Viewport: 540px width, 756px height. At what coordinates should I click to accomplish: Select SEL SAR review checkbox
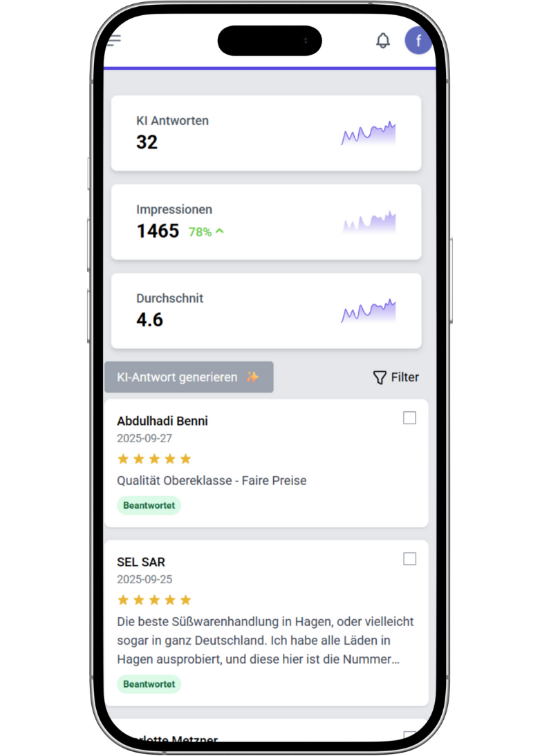pos(409,559)
